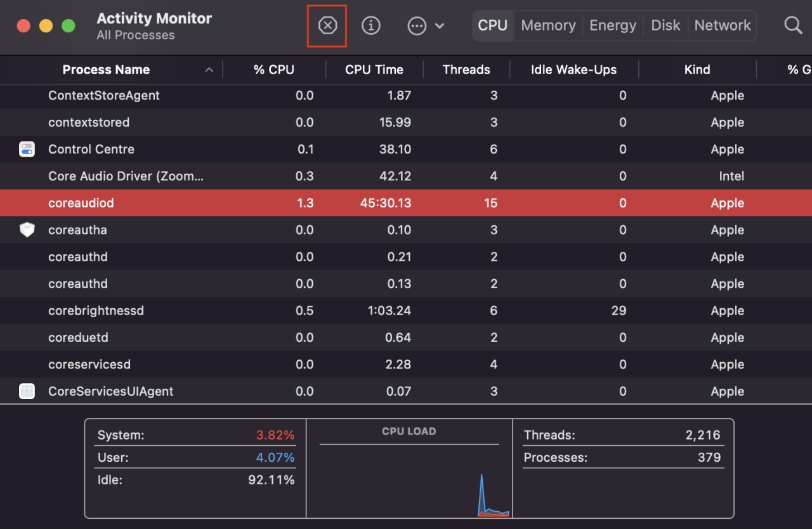Sort by CPU Time column header
This screenshot has width=812, height=529.
(x=374, y=70)
